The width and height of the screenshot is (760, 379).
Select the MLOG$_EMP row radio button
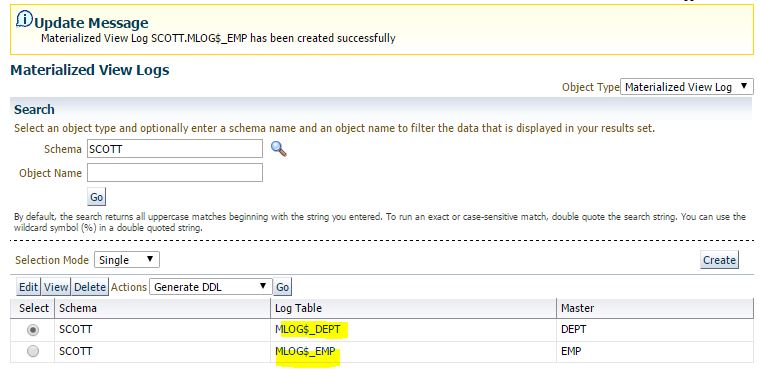point(33,352)
